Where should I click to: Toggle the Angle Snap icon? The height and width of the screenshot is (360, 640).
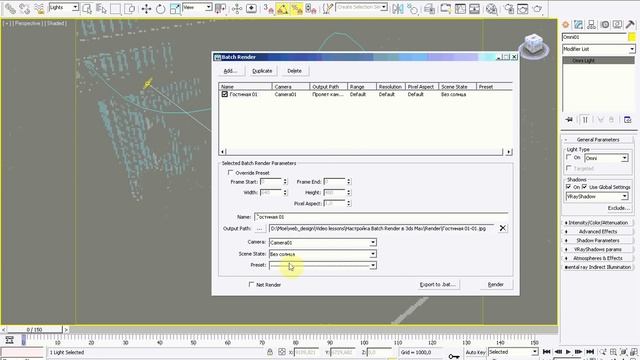282,9
